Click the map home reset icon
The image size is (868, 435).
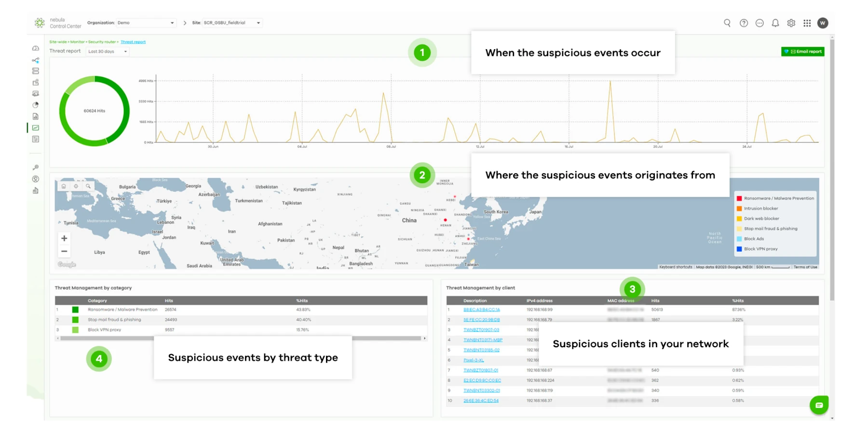point(64,186)
